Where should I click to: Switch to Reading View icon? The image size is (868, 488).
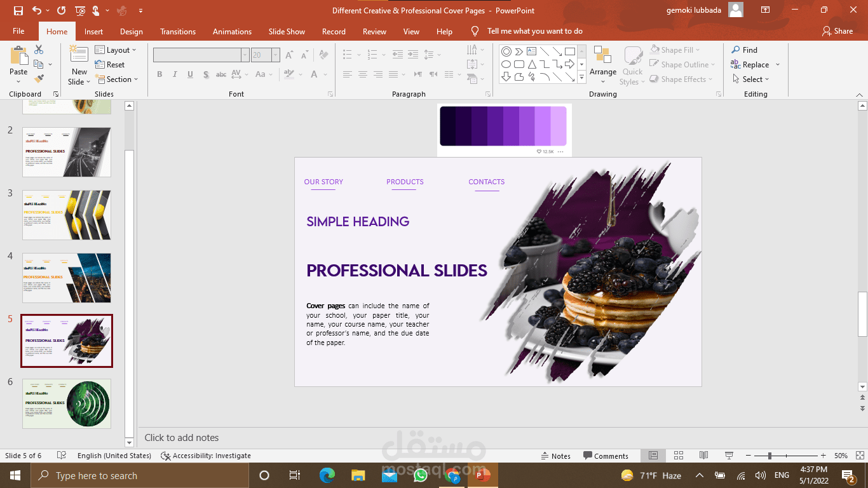coord(703,456)
